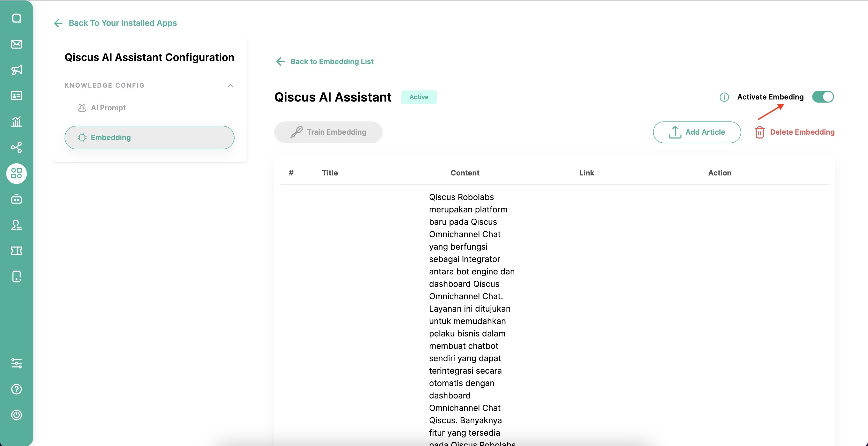Collapse the Knowledge Config section

coord(230,86)
